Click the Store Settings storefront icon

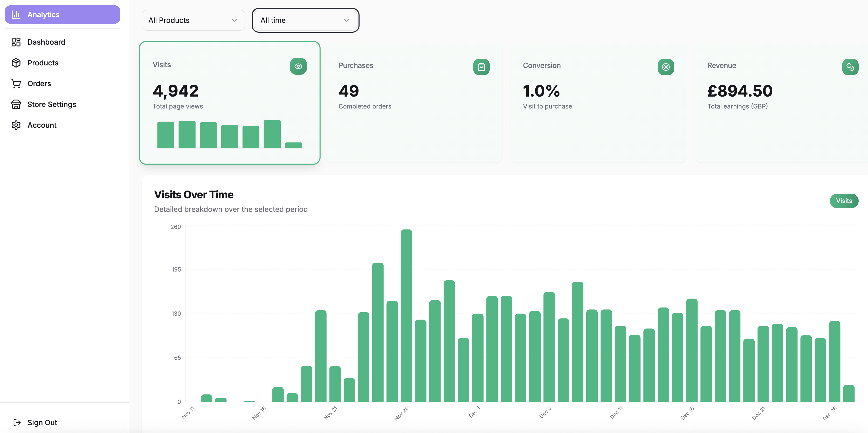click(x=16, y=104)
